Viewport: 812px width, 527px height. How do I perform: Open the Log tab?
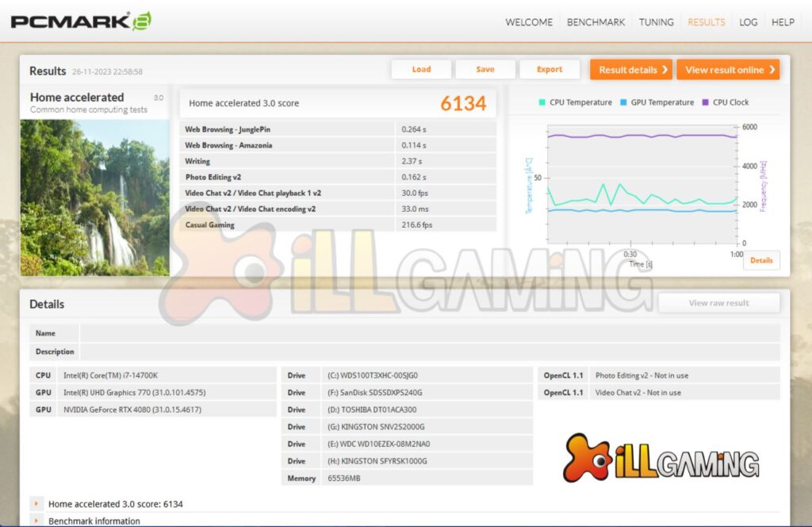tap(748, 22)
